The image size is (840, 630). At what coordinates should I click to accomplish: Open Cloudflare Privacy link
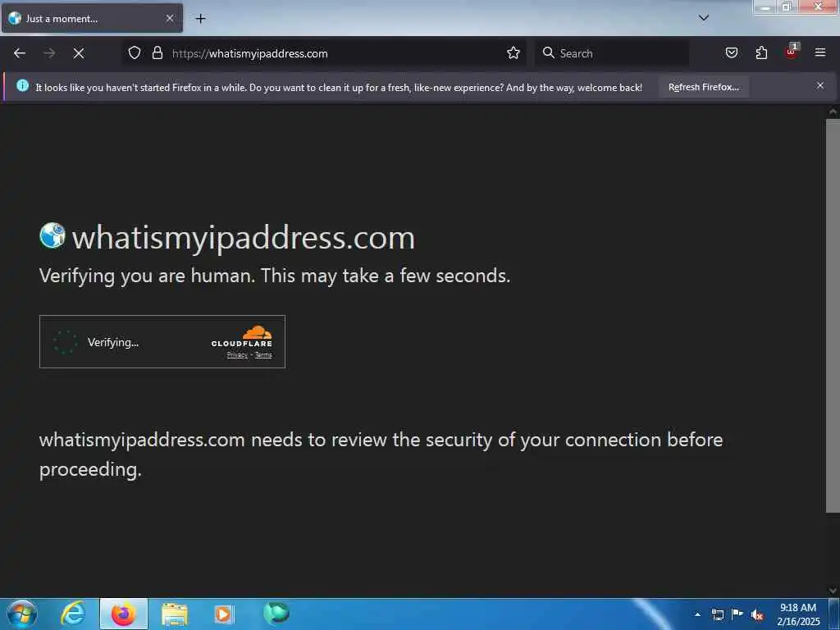(237, 354)
